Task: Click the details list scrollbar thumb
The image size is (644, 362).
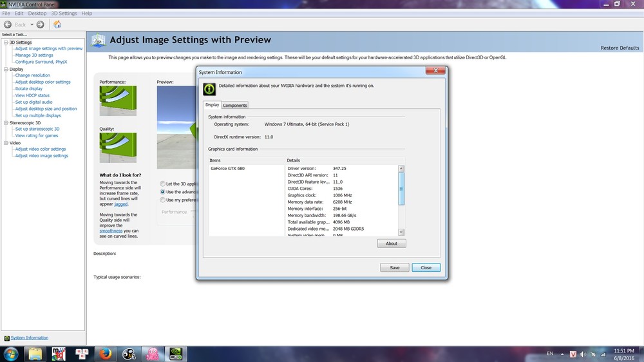Action: (401, 189)
